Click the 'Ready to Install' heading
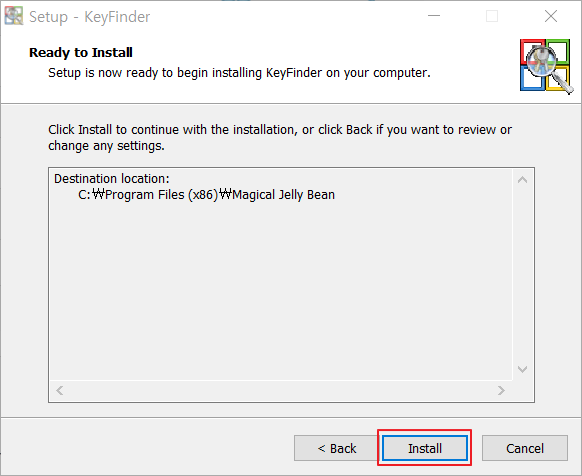 pyautogui.click(x=81, y=52)
